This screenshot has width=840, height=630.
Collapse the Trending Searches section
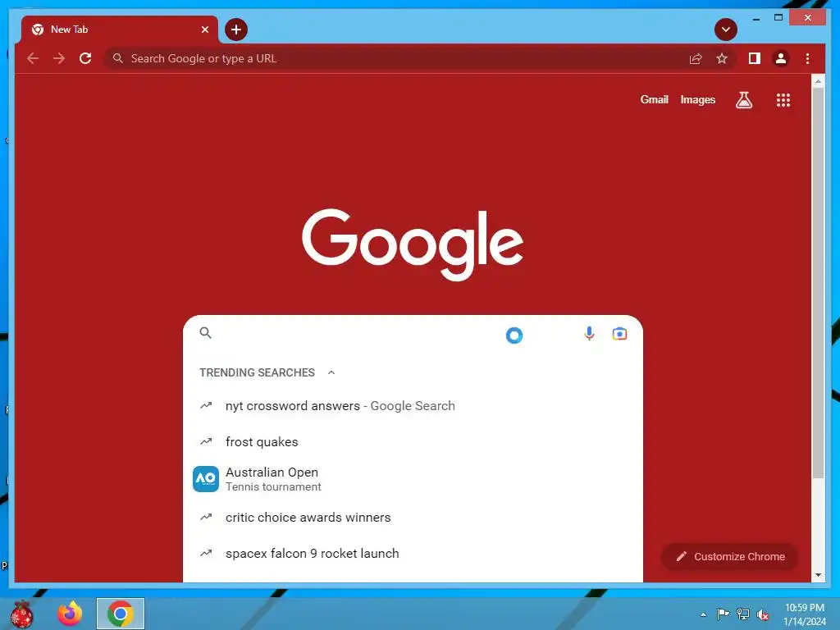point(331,372)
